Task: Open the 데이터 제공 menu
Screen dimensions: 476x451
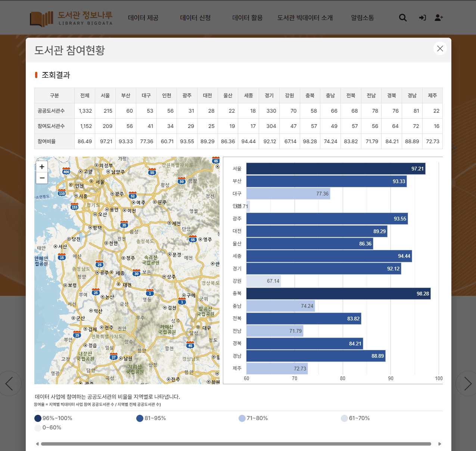Action: coord(143,18)
